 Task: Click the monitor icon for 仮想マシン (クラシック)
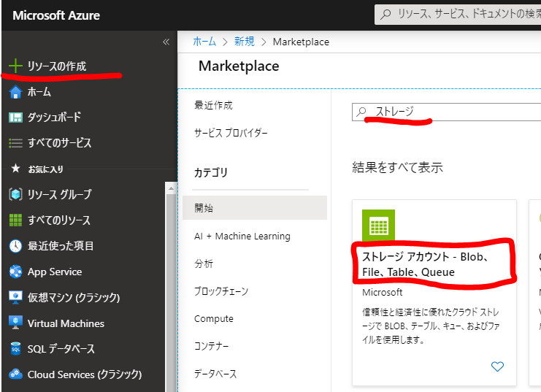tap(15, 297)
